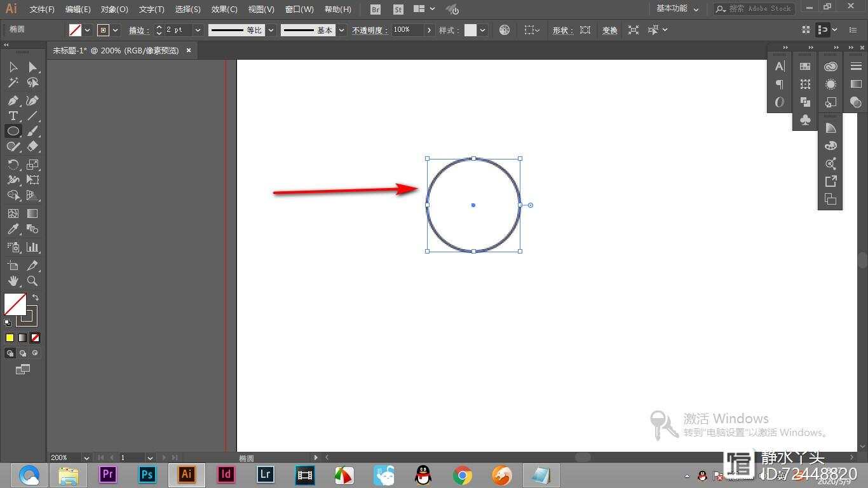Viewport: 868px width, 488px height.
Task: Select the Pen tool
Action: [x=13, y=100]
